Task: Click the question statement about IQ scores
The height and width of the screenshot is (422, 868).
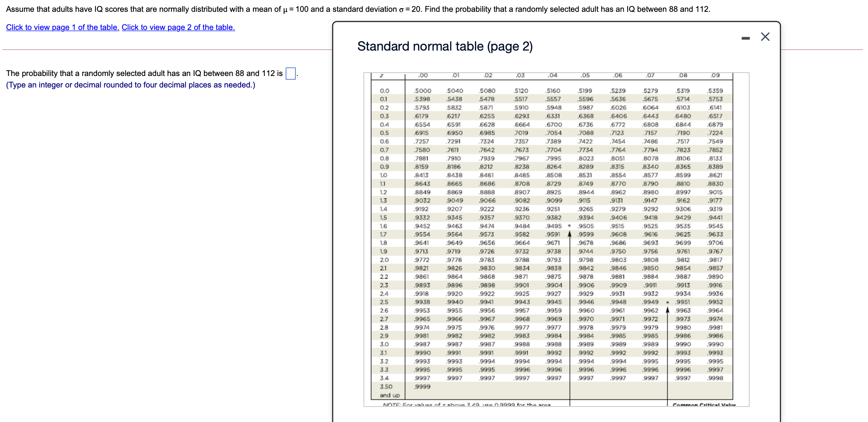Action: coord(358,9)
